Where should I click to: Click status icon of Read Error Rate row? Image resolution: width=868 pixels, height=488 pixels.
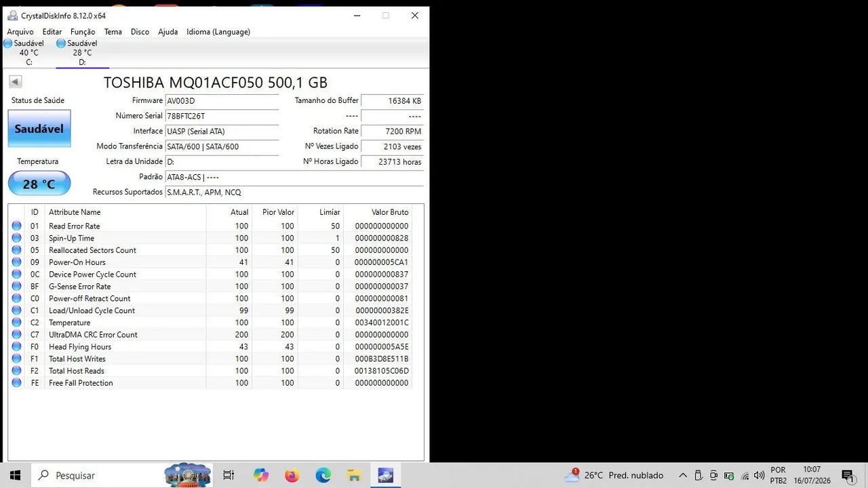click(x=16, y=226)
